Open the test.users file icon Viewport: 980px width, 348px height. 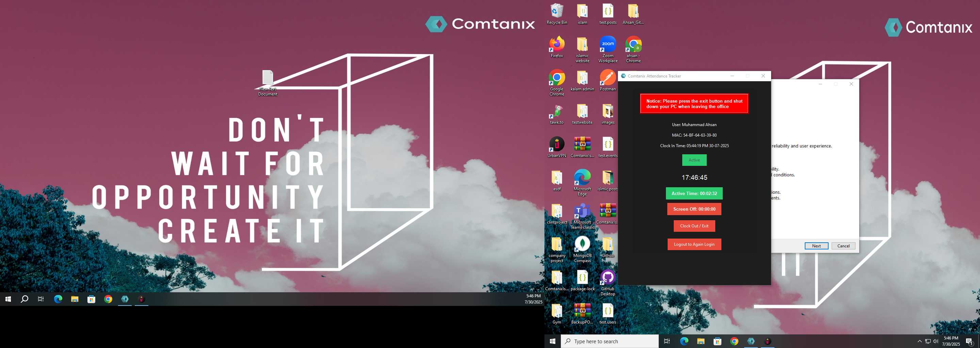607,314
